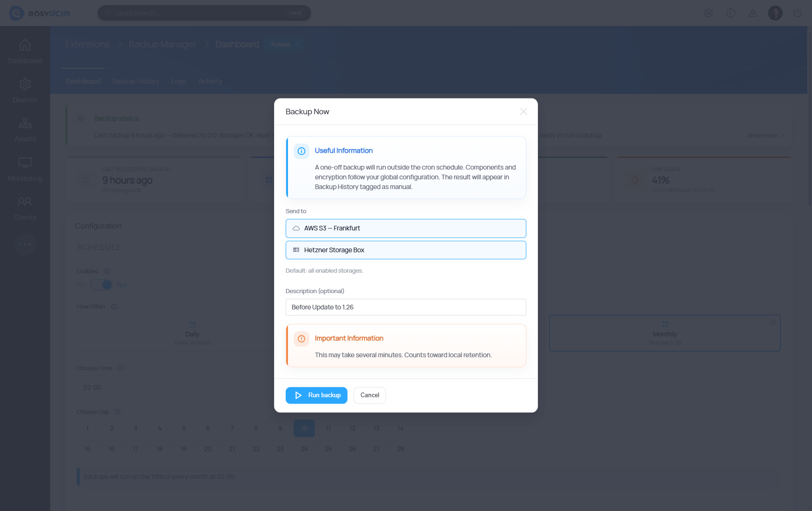Click the easydcim logo
812x511 pixels.
(39, 13)
